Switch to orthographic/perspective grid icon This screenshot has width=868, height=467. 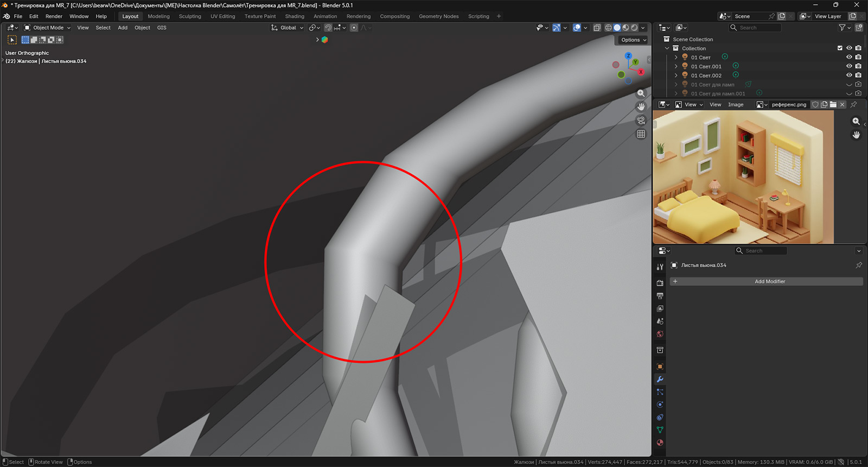(641, 134)
